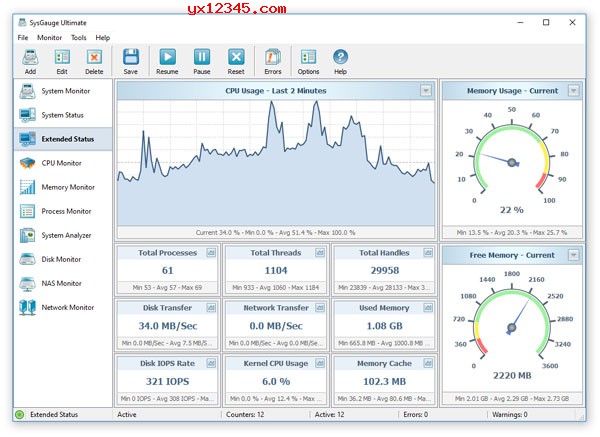Click the Delete toolbar icon

click(x=94, y=57)
